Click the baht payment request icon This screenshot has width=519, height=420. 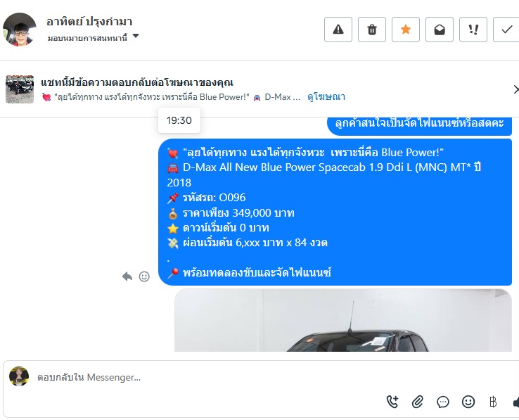coord(493,402)
